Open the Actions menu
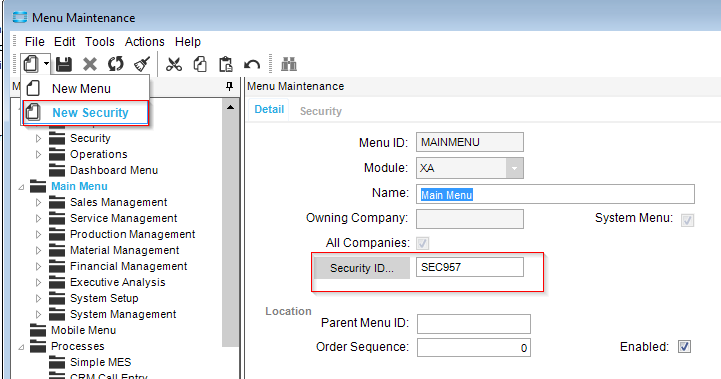The image size is (721, 379). [145, 42]
